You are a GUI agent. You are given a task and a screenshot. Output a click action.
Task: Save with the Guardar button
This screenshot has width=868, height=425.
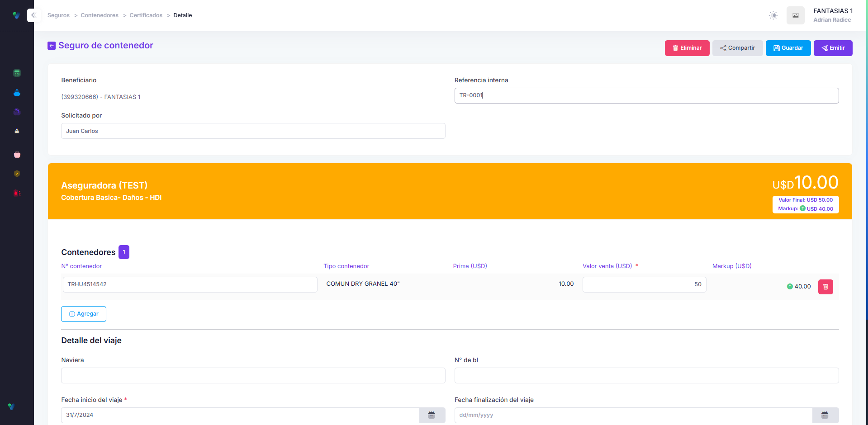788,48
